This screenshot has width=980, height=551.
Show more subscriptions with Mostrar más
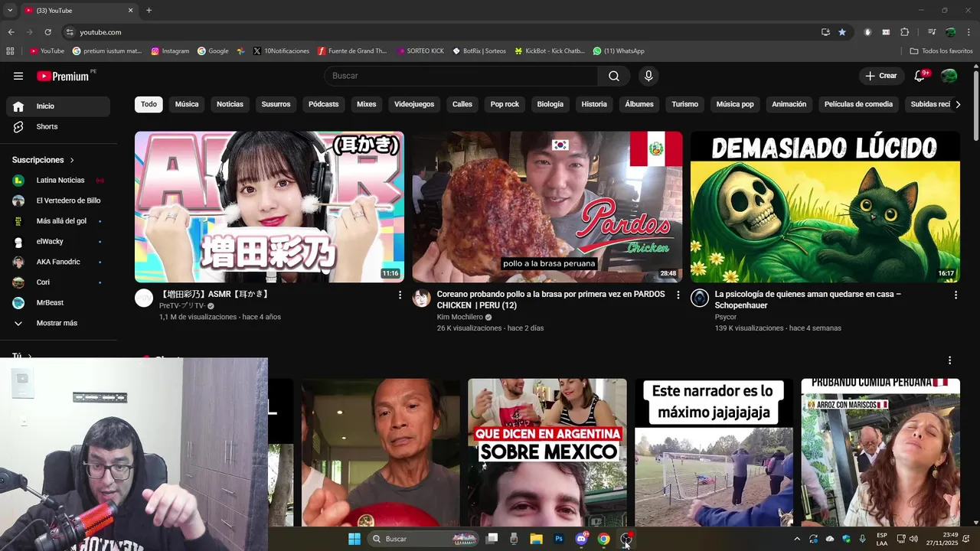click(58, 323)
